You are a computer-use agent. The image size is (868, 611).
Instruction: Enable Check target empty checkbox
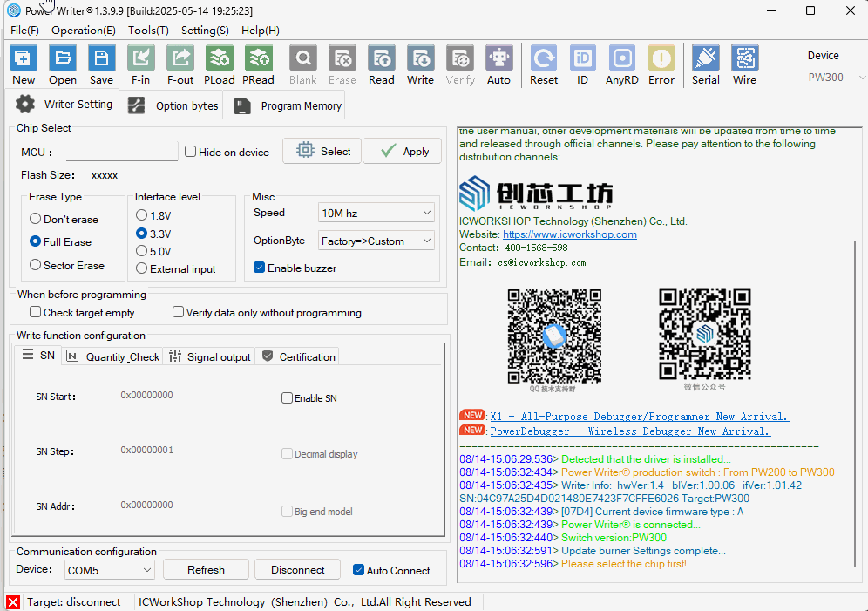coord(36,312)
